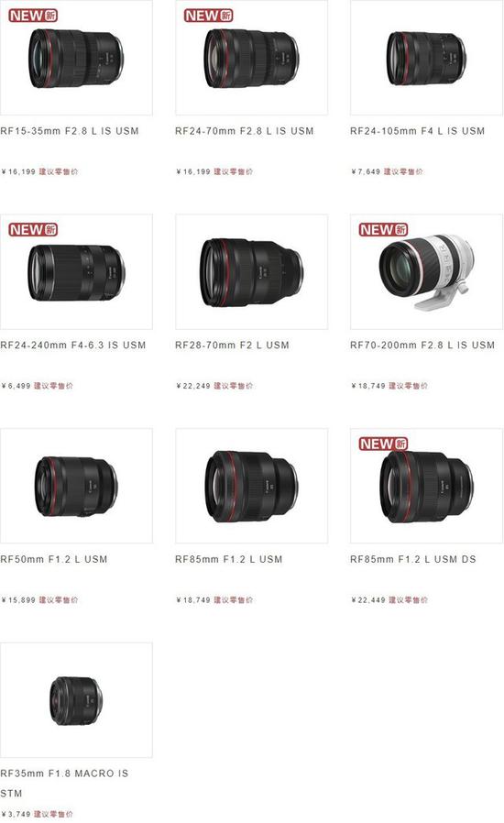Open the RF35mm F1.8 MACRO IS STM title
This screenshot has width=504, height=823.
coord(64,783)
